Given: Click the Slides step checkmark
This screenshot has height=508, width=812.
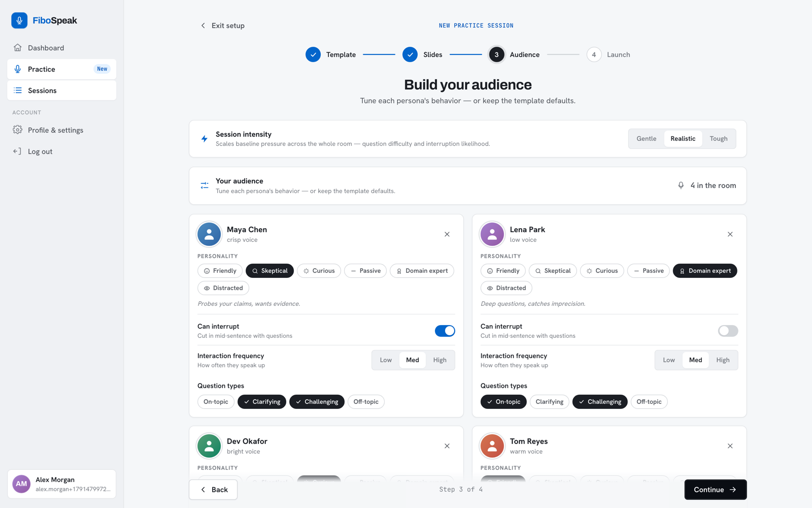Looking at the screenshot, I should pyautogui.click(x=410, y=54).
